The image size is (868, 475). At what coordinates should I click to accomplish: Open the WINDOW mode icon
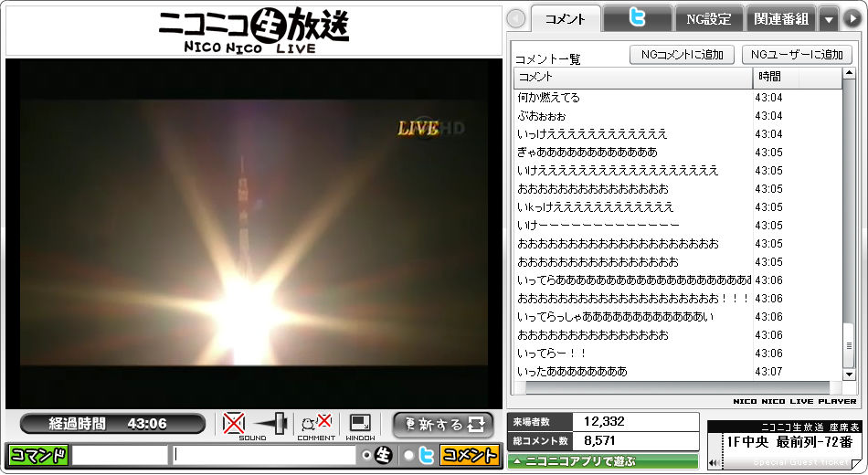pos(360,424)
